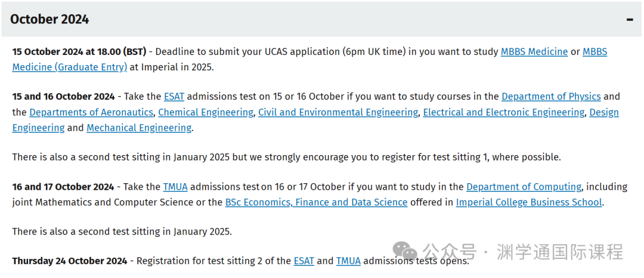Click the October 2024 accordion header
The height and width of the screenshot is (278, 644).
pyautogui.click(x=321, y=19)
